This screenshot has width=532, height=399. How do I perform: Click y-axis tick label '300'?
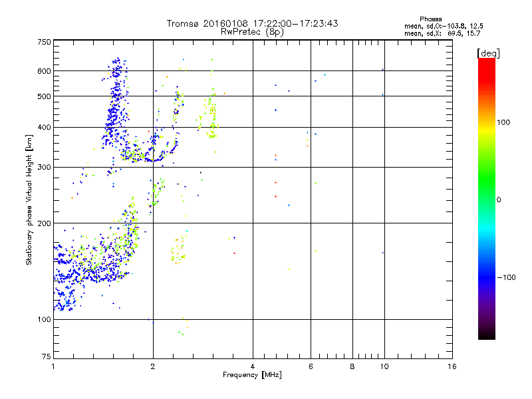[44, 168]
